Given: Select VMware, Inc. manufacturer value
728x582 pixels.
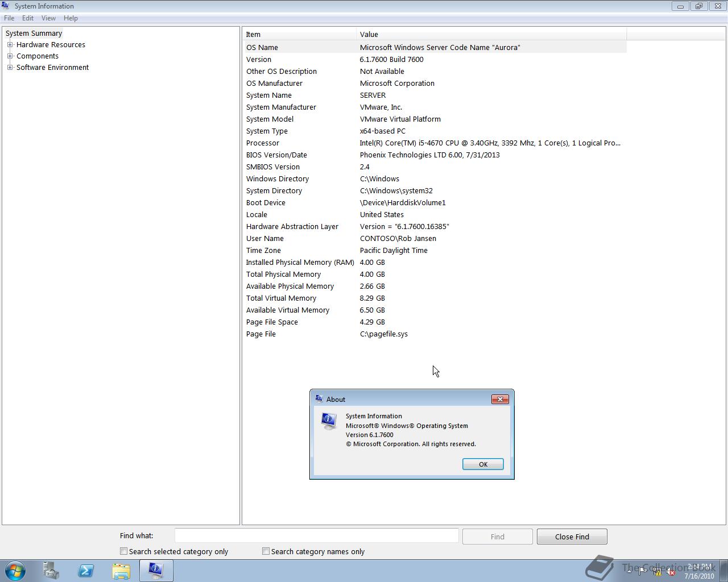Looking at the screenshot, I should pos(381,107).
